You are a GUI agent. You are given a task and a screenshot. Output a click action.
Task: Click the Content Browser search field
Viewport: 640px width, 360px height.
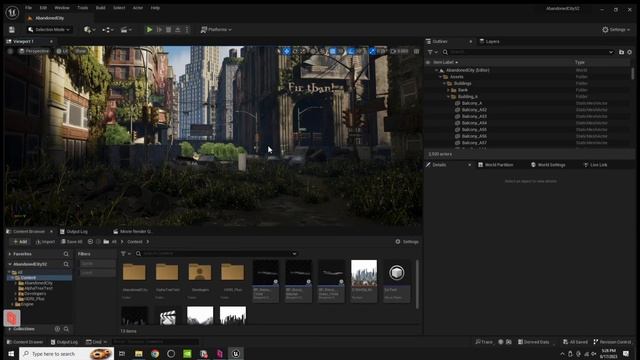click(x=216, y=254)
